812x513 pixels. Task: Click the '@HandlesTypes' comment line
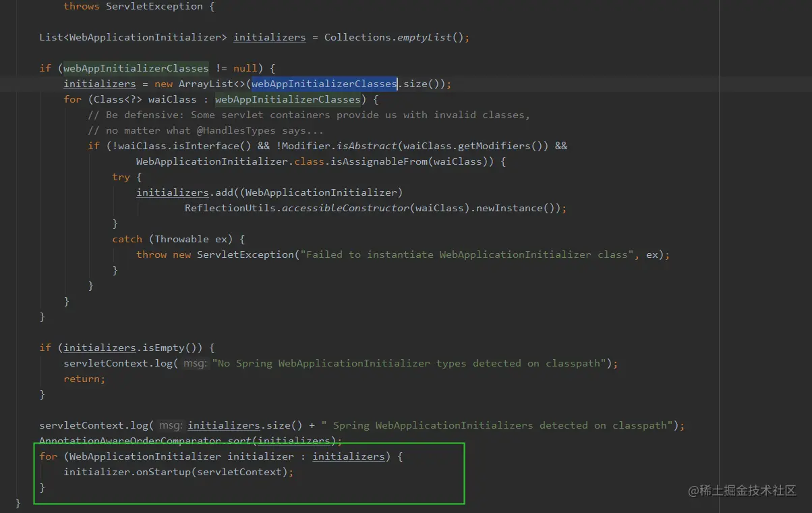tap(206, 130)
